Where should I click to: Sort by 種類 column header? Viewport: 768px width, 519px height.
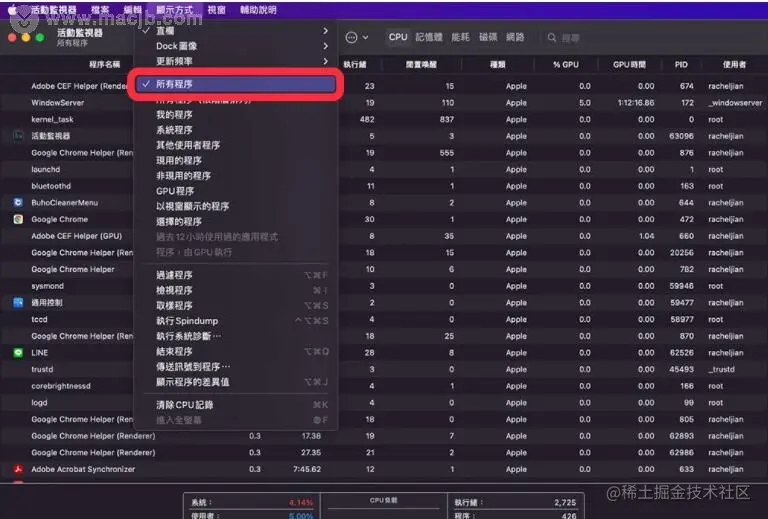click(497, 65)
